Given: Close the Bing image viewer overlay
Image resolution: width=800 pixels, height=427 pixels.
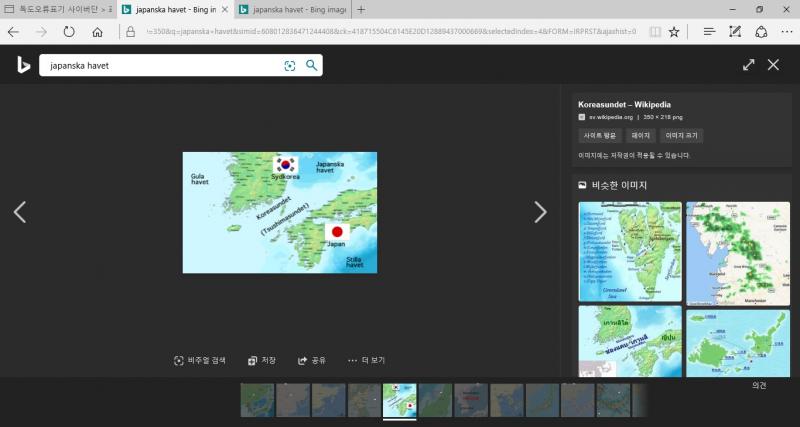Looking at the screenshot, I should tap(773, 65).
